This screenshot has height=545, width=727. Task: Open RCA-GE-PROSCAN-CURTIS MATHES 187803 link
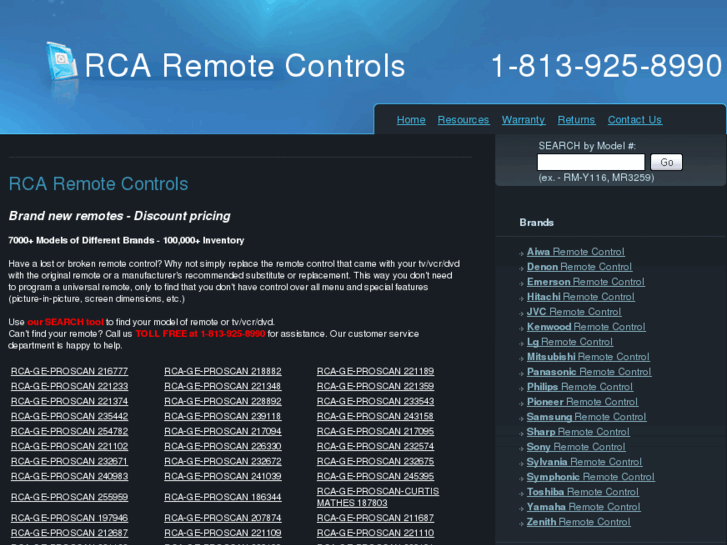[378, 497]
